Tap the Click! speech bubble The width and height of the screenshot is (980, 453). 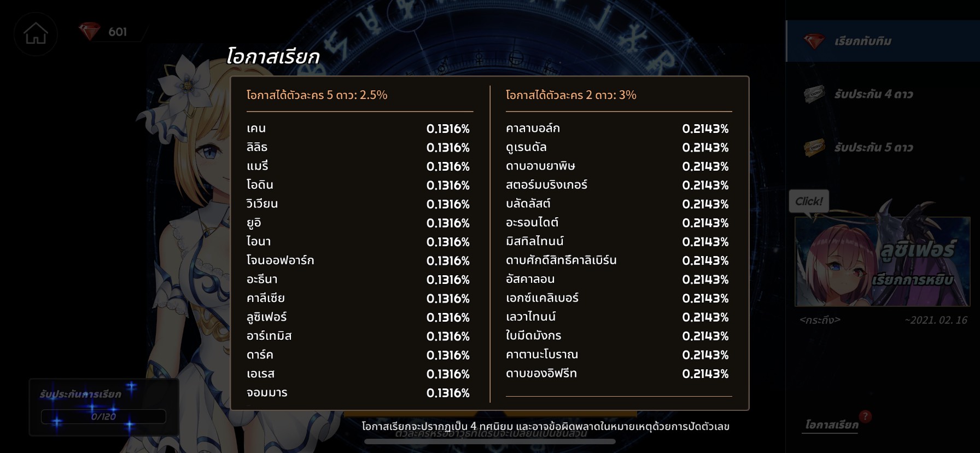click(809, 201)
